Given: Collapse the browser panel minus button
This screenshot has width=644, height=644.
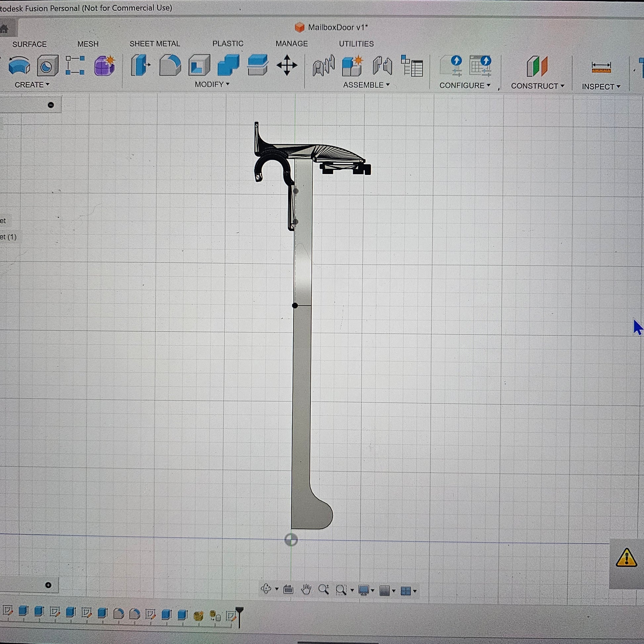Looking at the screenshot, I should click(51, 105).
